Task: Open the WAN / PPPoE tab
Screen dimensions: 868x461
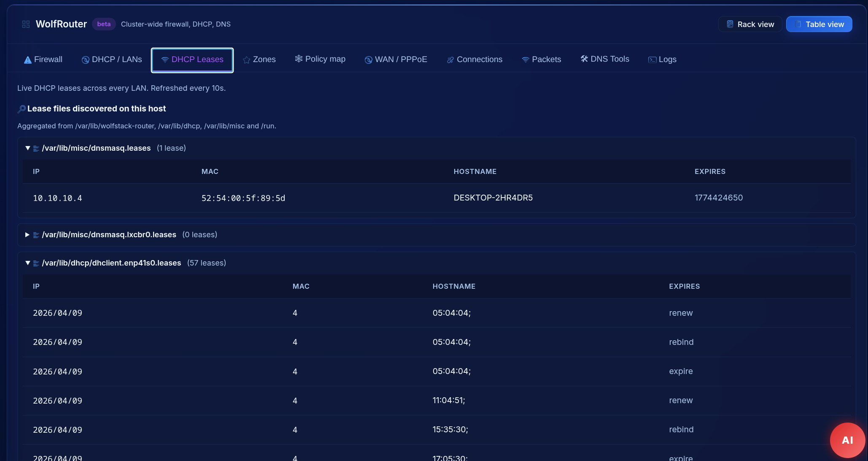Action: pyautogui.click(x=396, y=60)
